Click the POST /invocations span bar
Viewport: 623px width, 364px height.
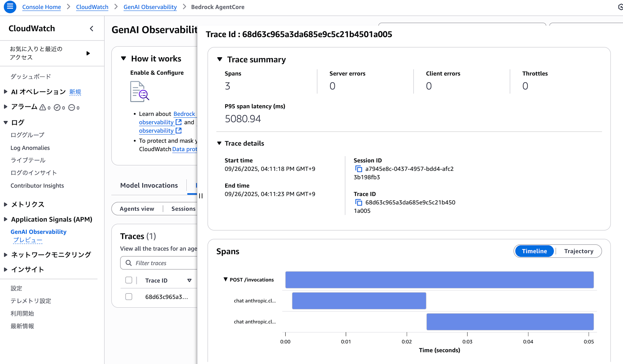tap(440, 280)
